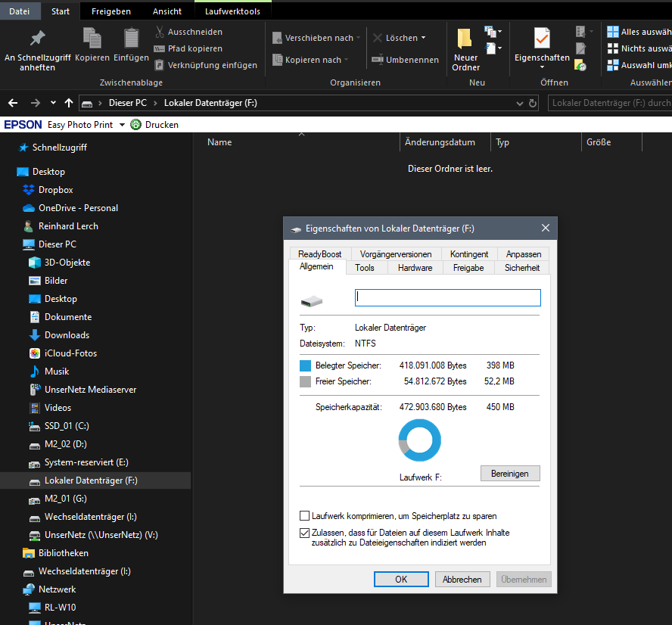Go up one folder level arrow

coord(69,103)
